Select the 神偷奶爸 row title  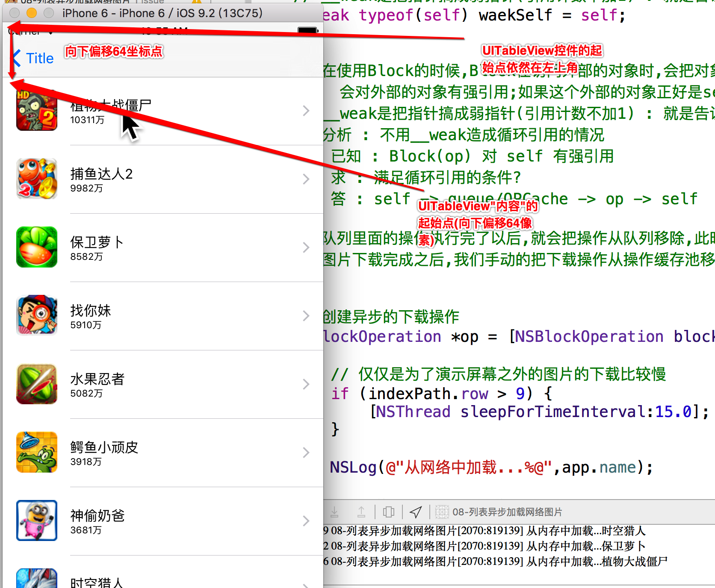[97, 516]
